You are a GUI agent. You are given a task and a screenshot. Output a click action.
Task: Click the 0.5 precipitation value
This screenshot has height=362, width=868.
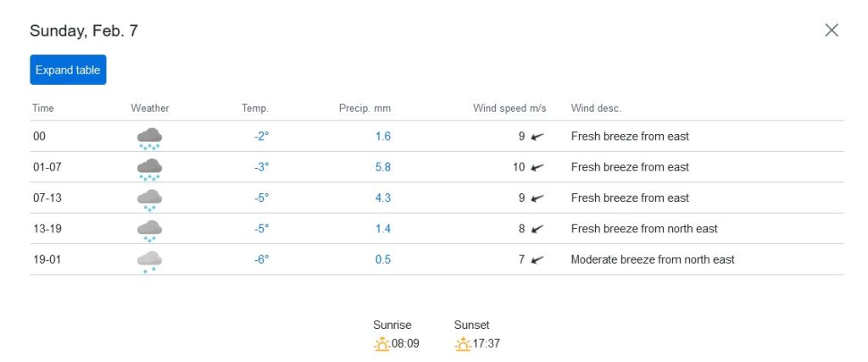pos(383,259)
